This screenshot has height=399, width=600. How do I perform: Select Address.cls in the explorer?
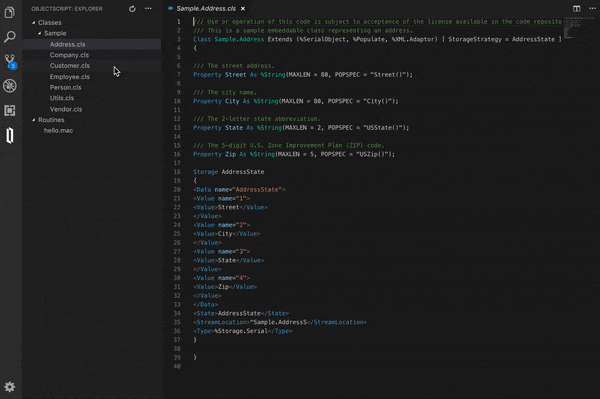(92, 44)
